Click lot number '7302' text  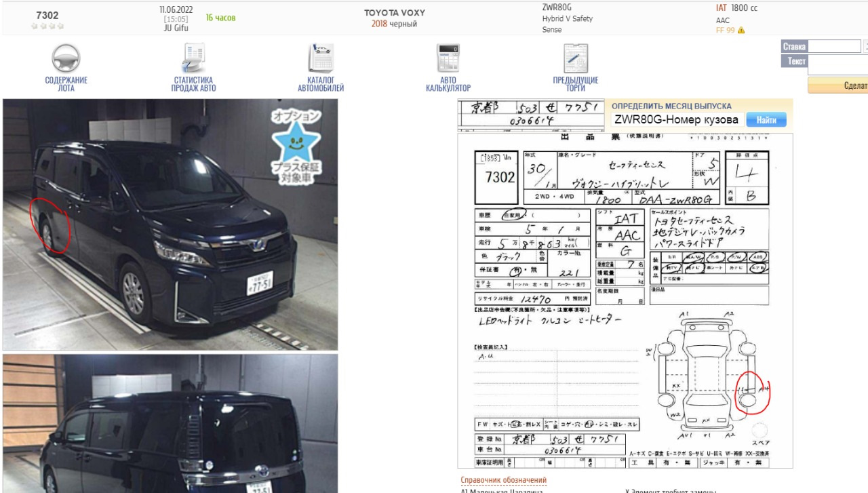(x=47, y=15)
